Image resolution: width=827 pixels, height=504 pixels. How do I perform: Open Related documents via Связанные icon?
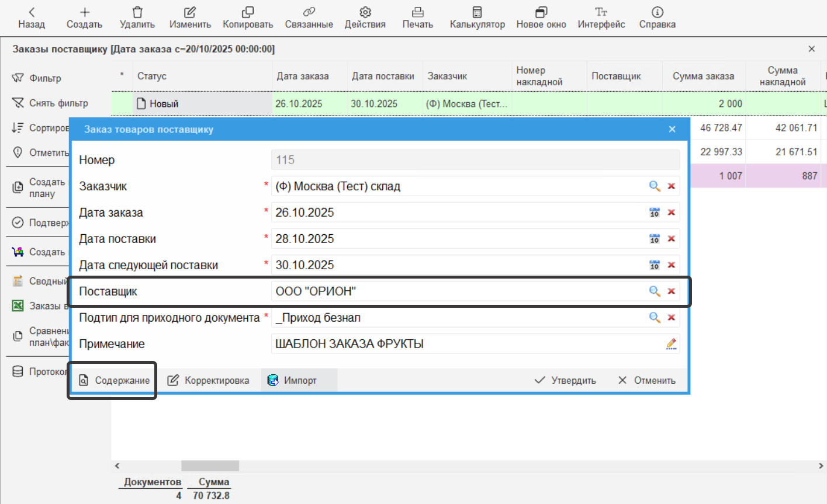pyautogui.click(x=309, y=12)
